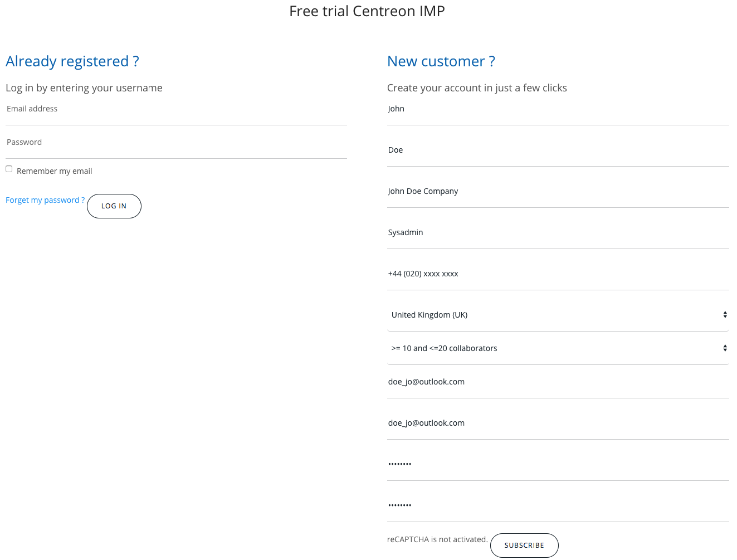Click the SUBSCRIBE button

pos(524,546)
